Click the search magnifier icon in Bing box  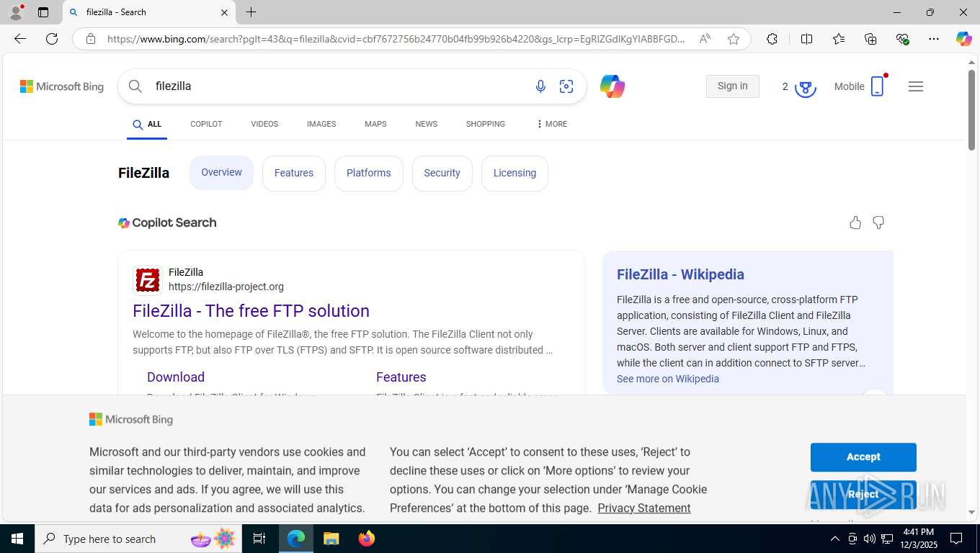point(135,86)
